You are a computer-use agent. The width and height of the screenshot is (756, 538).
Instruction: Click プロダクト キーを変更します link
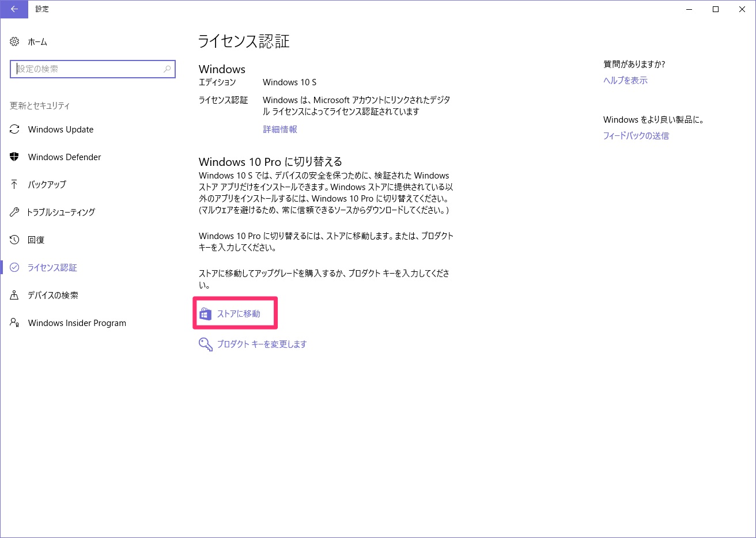click(x=262, y=344)
